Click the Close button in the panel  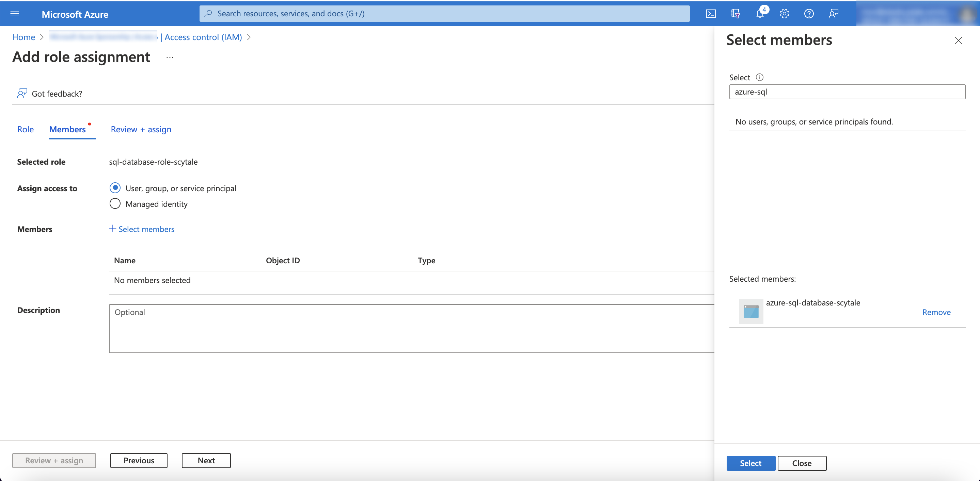pyautogui.click(x=802, y=463)
